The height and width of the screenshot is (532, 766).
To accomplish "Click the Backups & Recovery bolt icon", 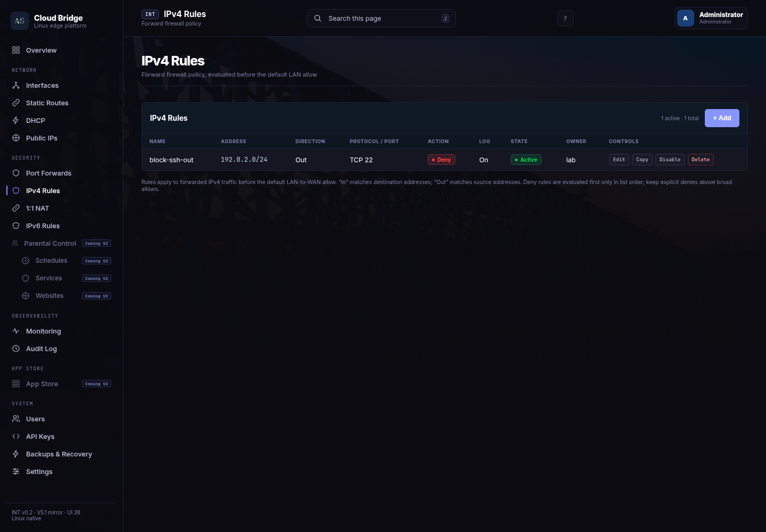I will tap(16, 454).
